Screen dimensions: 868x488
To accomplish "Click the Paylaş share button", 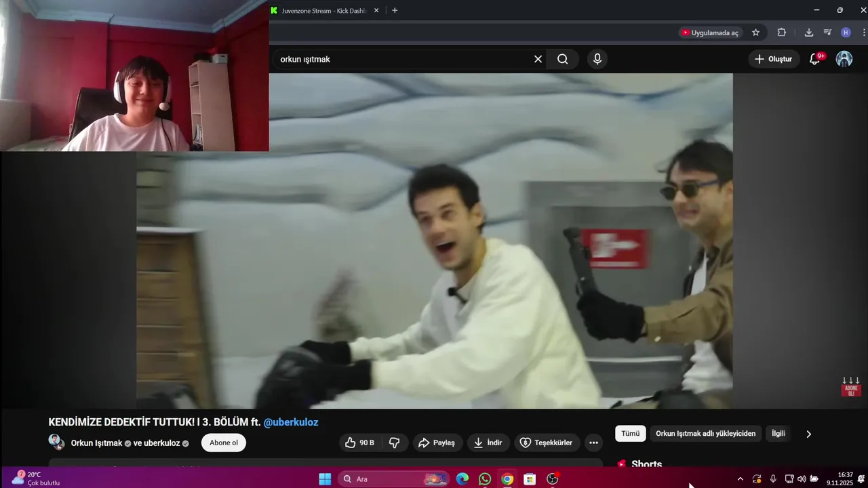I will coord(437,443).
